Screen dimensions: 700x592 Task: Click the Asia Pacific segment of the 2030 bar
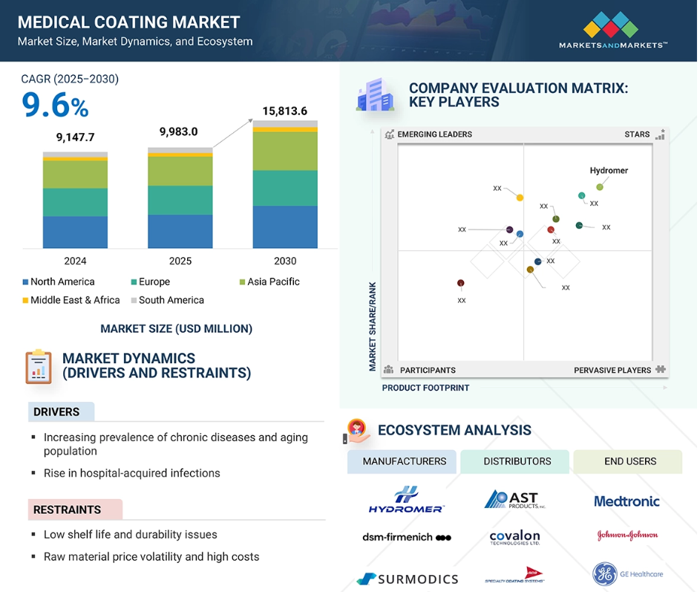(285, 151)
